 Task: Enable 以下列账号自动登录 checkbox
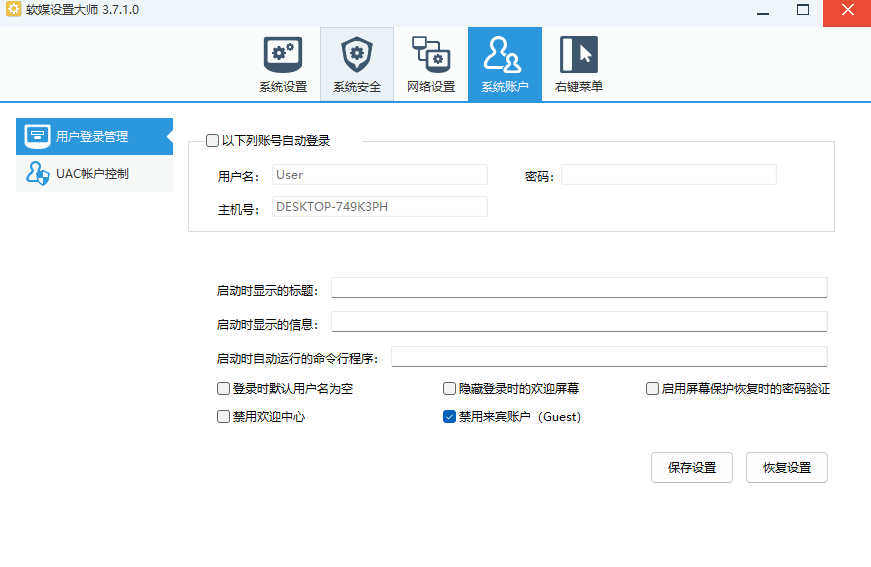[212, 141]
